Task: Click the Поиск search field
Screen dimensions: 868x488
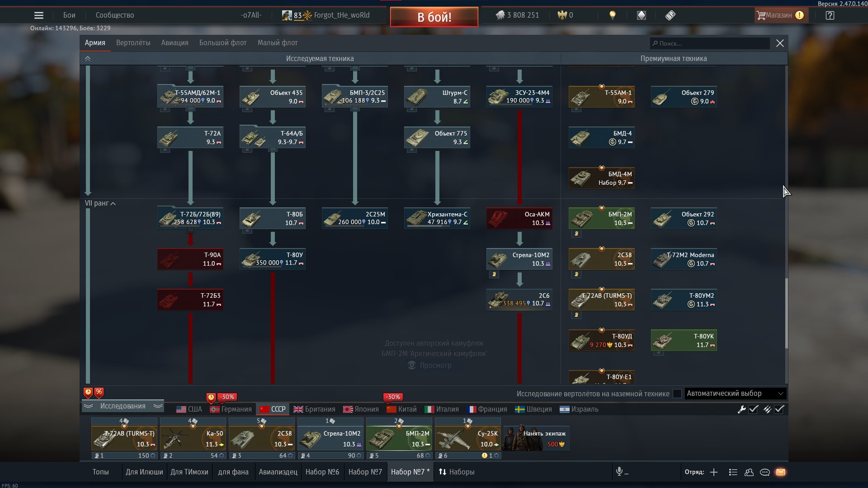Action: [x=710, y=43]
